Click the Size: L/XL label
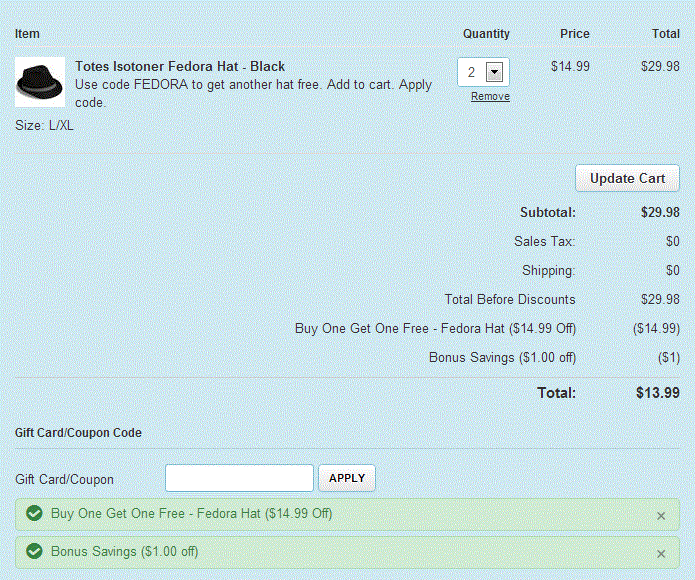Screen dimensions: 695x580 [x=44, y=126]
